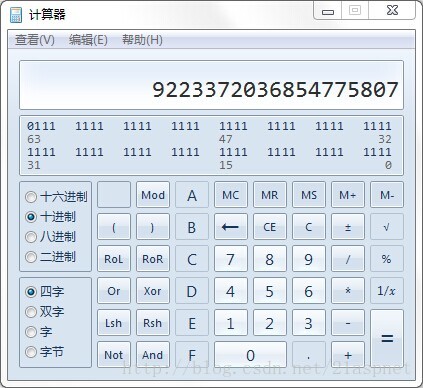Click the Or operator key
Screen dimensions: 423x388
coord(114,291)
